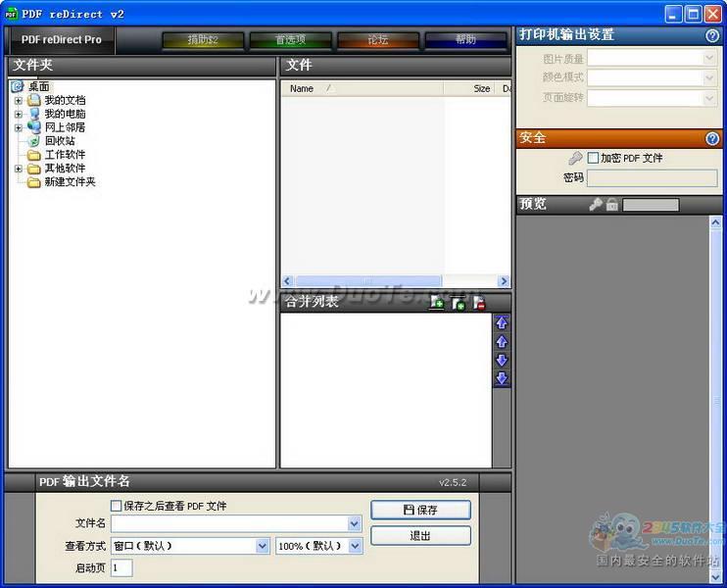Move merge item to bottom with double down arrow

(502, 378)
